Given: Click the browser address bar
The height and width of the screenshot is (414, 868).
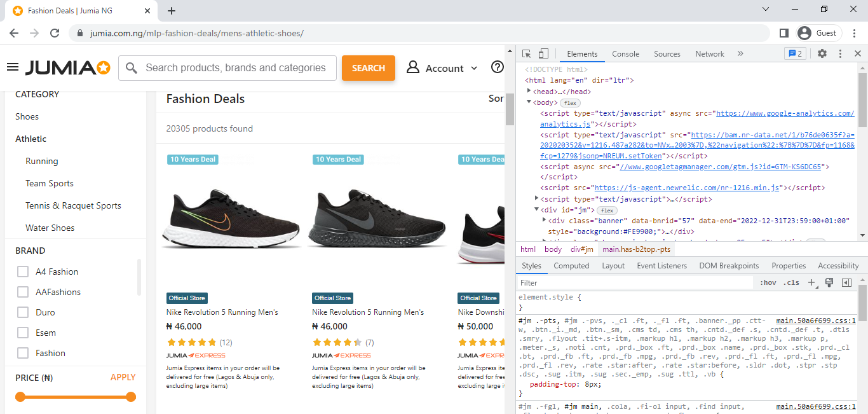Looking at the screenshot, I should point(419,33).
